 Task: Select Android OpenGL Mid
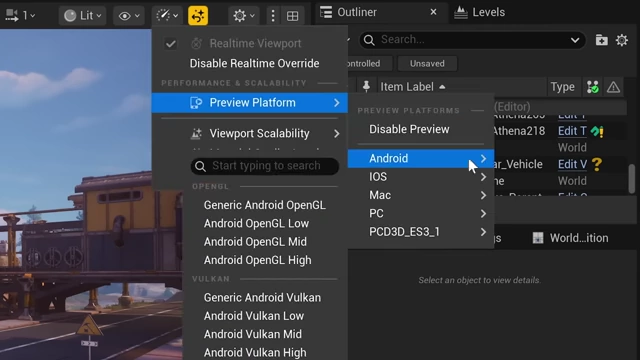[x=255, y=242]
